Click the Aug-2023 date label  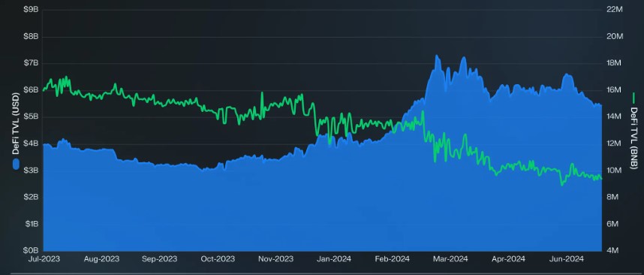(101, 259)
